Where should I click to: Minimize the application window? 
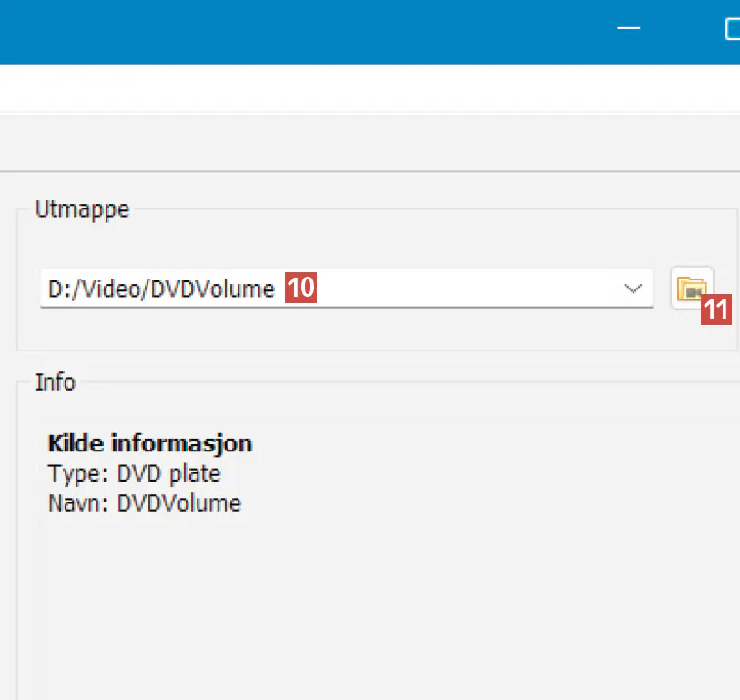point(628,29)
